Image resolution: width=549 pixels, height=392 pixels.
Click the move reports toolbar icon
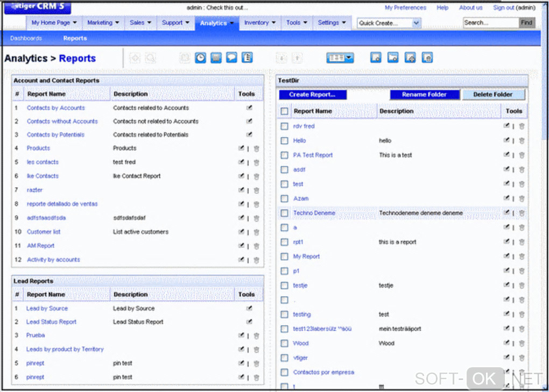(410, 58)
